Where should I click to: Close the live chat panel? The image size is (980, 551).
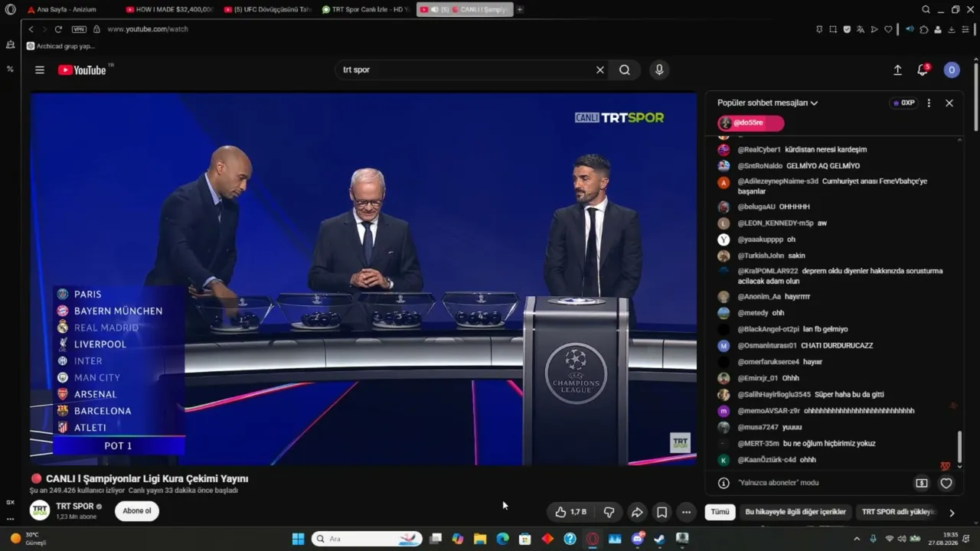point(949,103)
